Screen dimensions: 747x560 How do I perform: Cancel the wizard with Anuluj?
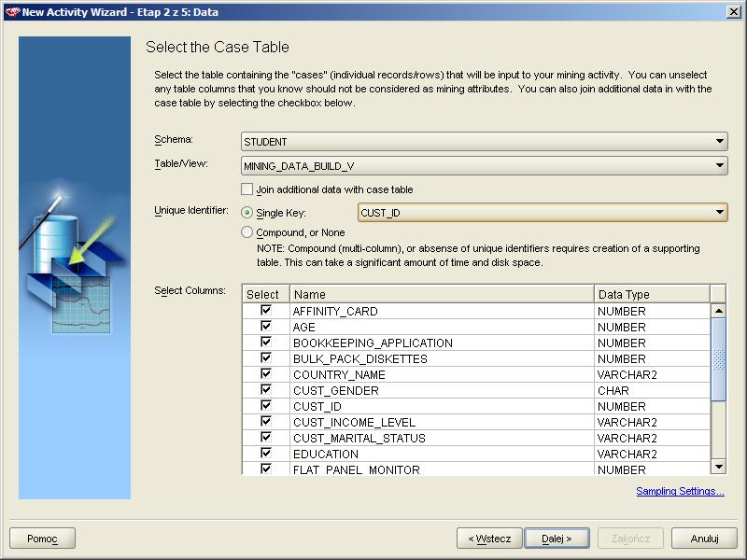pos(704,539)
